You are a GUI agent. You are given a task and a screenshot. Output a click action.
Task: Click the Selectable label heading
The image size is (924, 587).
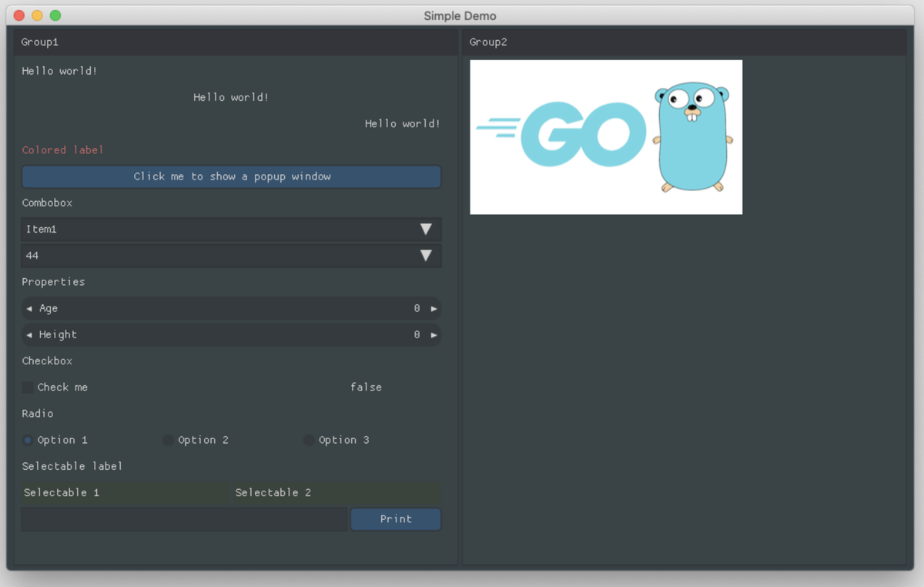click(72, 466)
